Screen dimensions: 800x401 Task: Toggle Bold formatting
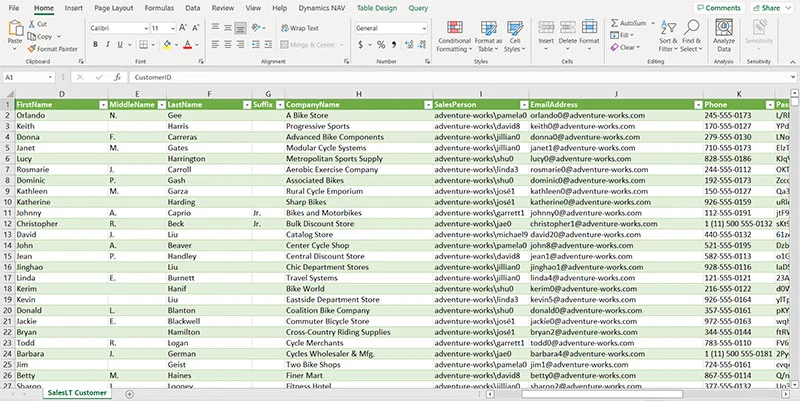click(x=95, y=45)
